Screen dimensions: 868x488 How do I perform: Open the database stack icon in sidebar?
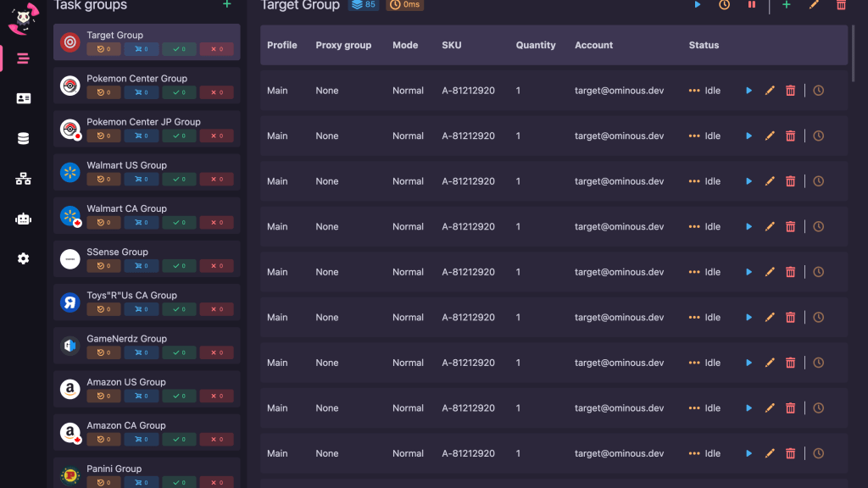click(23, 139)
